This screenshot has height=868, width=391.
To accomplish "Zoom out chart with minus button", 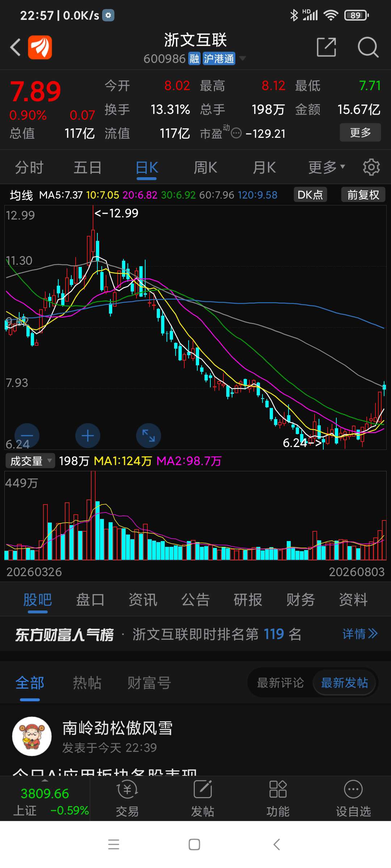I will pos(27,435).
